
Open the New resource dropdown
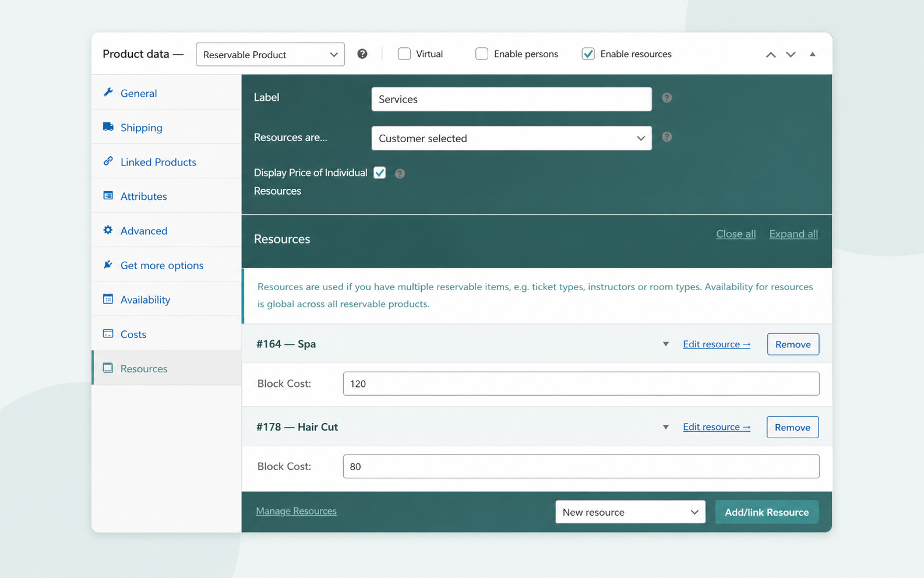click(630, 512)
